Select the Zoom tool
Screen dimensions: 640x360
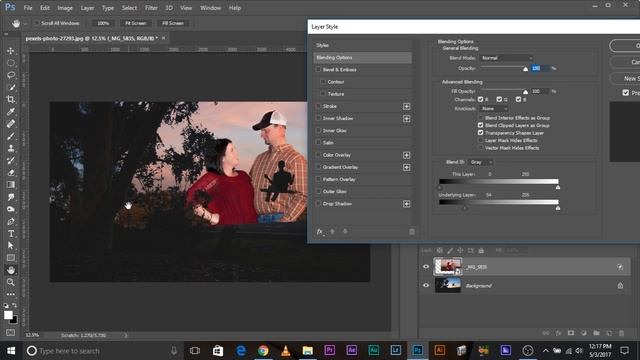(11, 282)
